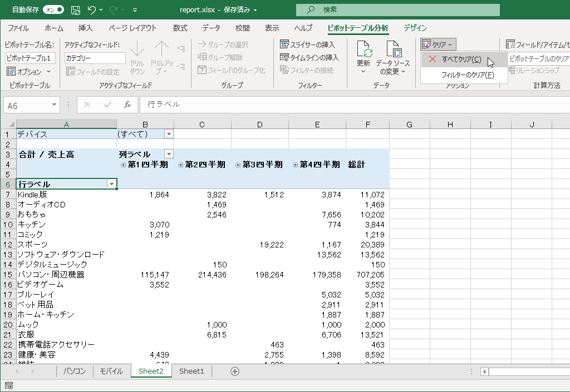
Task: Click the オプション button
Action: pyautogui.click(x=29, y=71)
